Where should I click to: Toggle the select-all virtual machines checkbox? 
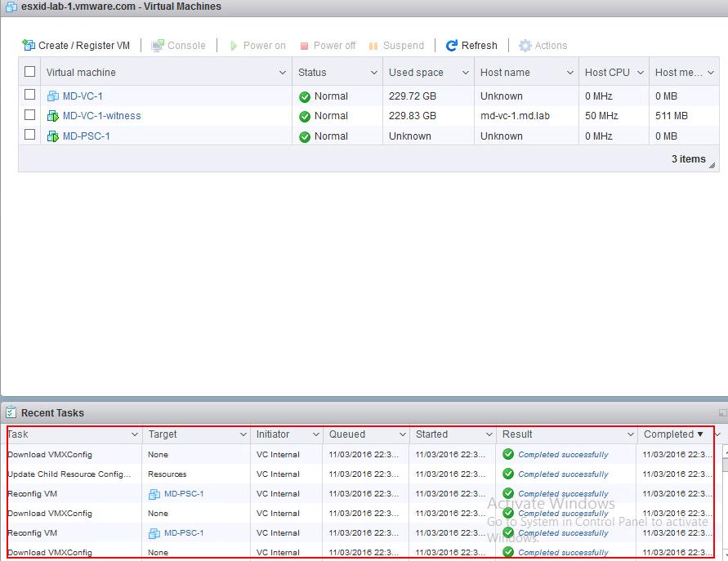point(29,72)
